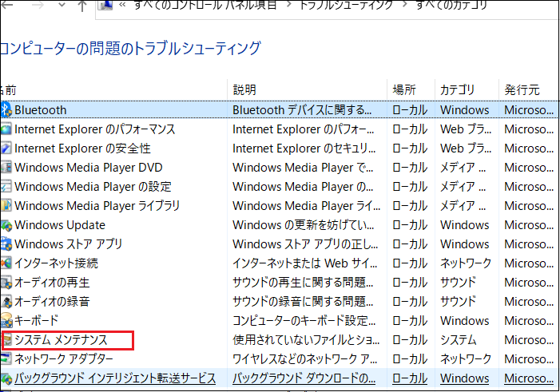The image size is (560, 392).
Task: Expand the hidden breadcrumb chevron «
Action: 122,5
